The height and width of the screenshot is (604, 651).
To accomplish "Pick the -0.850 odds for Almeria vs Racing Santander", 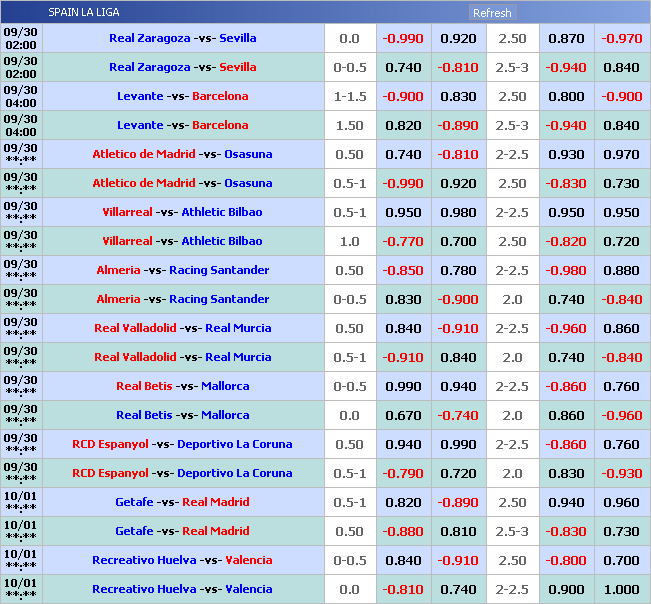I will click(403, 270).
